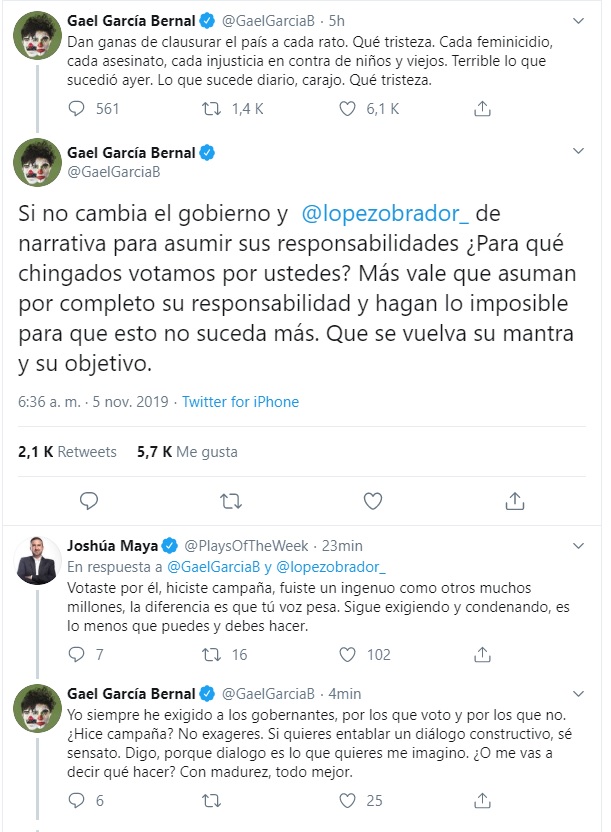This screenshot has height=832, width=611.
Task: Like the bottom Gael reply with 25 likes
Action: coord(349,800)
